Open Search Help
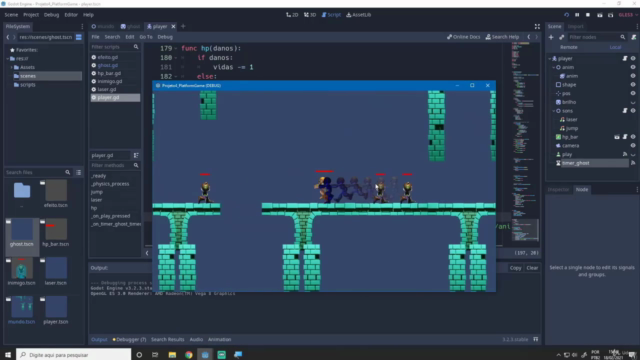This screenshot has width=640, height=360. [502, 37]
